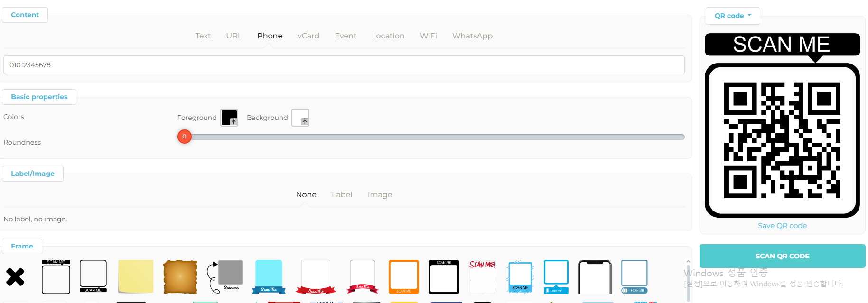
Task: Remove the frame with the X icon
Action: tap(15, 277)
